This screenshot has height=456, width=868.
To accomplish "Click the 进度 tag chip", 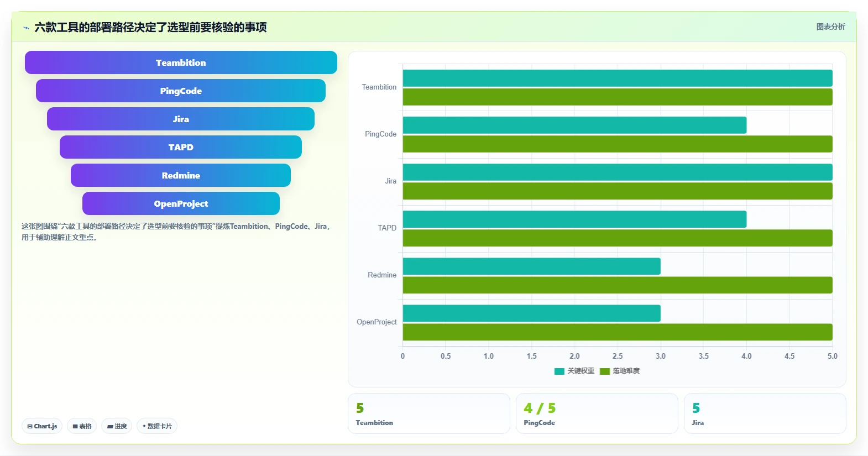I will point(117,426).
